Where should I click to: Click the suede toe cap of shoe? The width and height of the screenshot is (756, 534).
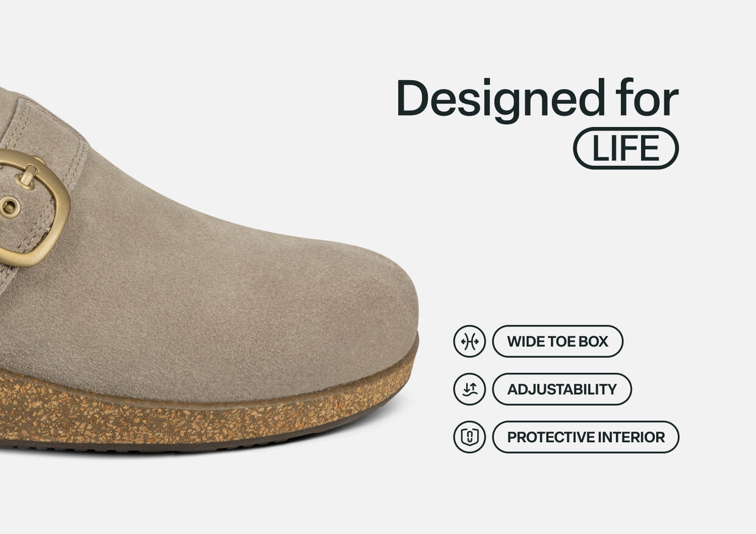coord(341,304)
